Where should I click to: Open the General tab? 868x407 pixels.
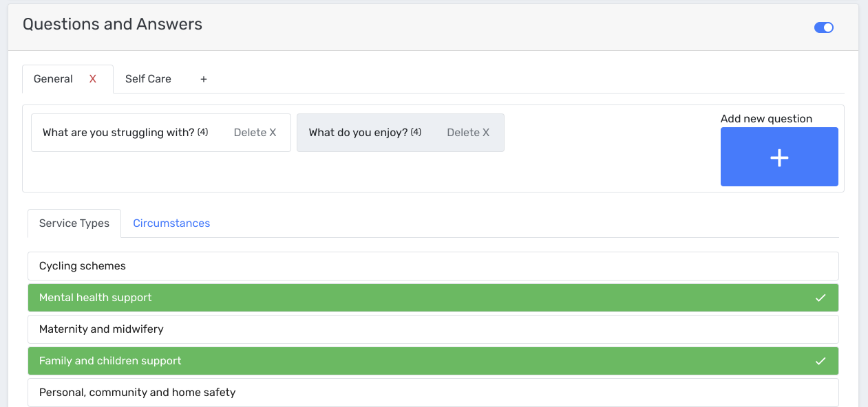click(x=54, y=79)
